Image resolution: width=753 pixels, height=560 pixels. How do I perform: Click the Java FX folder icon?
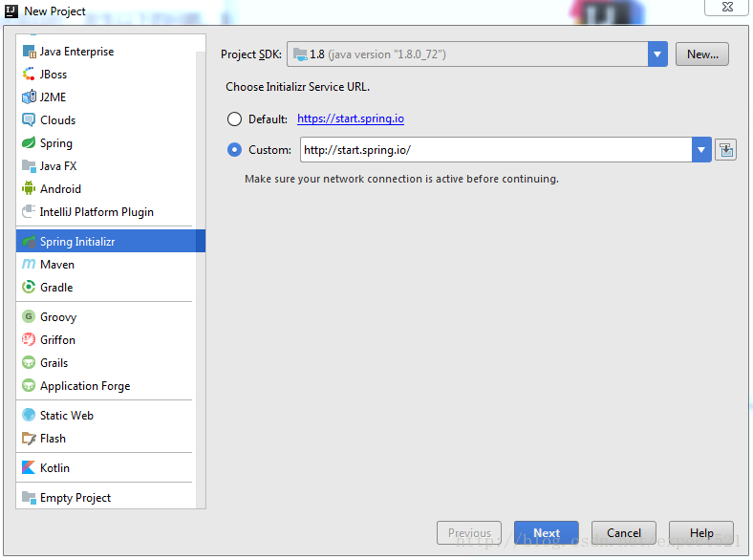coord(29,166)
